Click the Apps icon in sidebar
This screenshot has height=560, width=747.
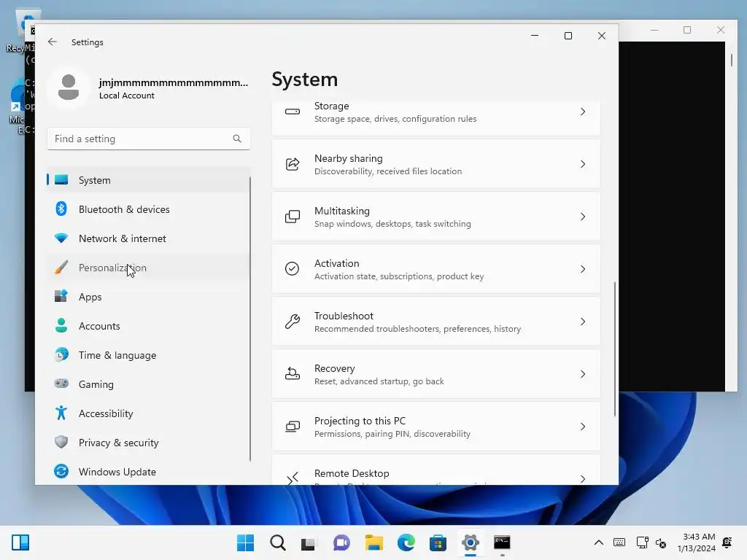tap(61, 296)
